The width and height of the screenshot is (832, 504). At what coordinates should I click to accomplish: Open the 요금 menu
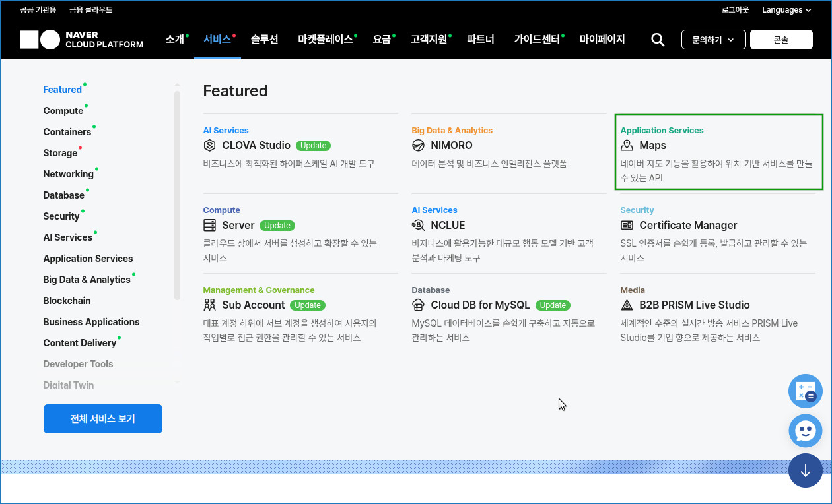point(382,40)
